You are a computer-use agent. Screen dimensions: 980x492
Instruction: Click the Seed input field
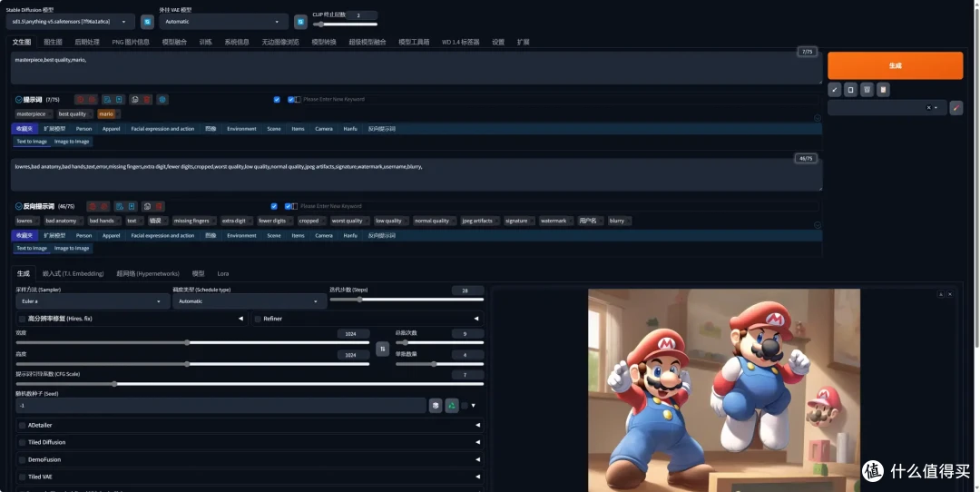point(218,405)
